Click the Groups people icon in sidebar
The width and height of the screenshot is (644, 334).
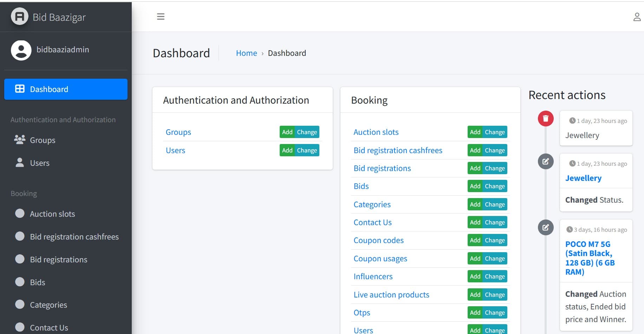click(19, 140)
